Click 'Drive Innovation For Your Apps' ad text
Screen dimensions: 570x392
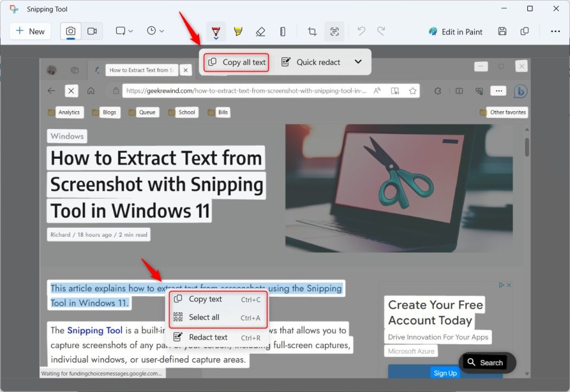(x=438, y=337)
